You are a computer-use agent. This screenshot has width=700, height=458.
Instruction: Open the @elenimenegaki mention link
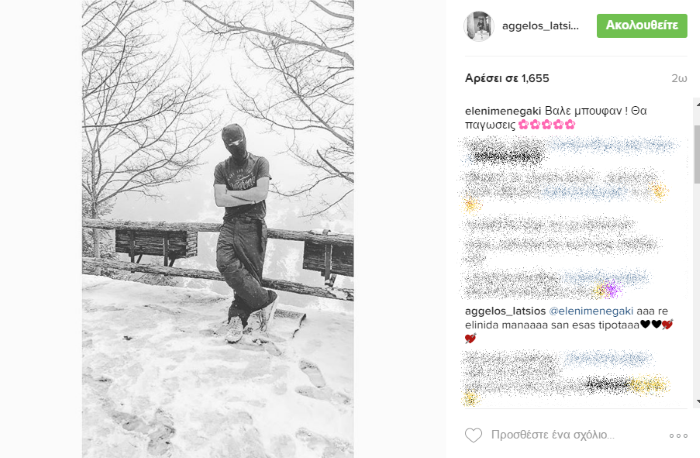click(591, 311)
